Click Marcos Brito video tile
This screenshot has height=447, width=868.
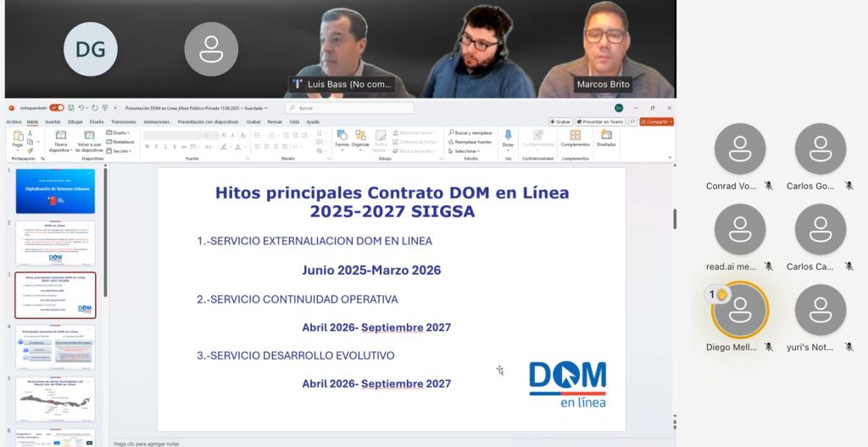click(x=607, y=50)
